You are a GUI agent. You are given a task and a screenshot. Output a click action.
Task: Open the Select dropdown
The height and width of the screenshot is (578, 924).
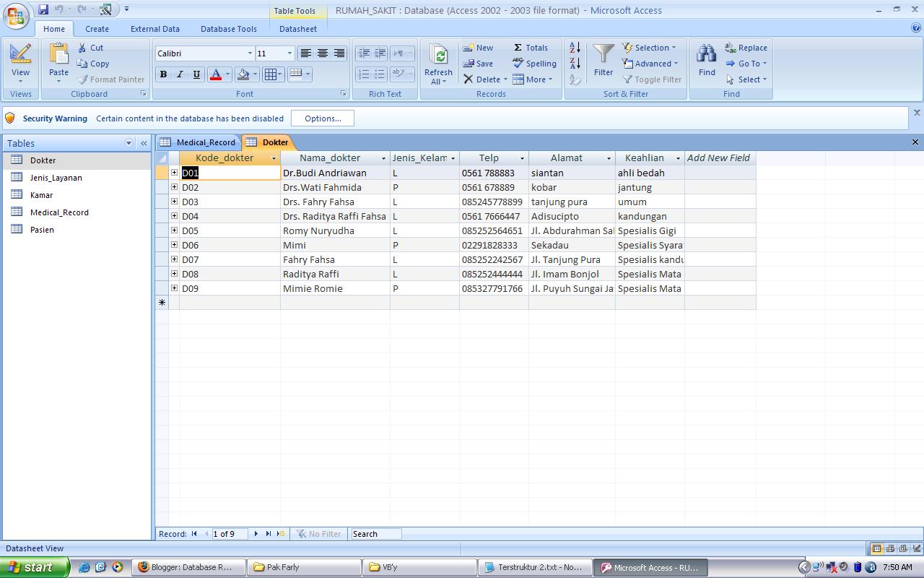click(x=747, y=79)
